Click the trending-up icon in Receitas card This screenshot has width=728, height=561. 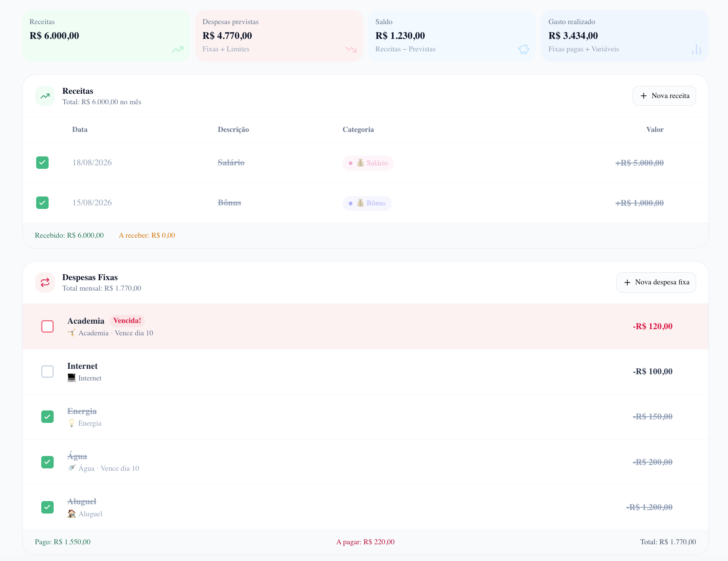(x=178, y=49)
